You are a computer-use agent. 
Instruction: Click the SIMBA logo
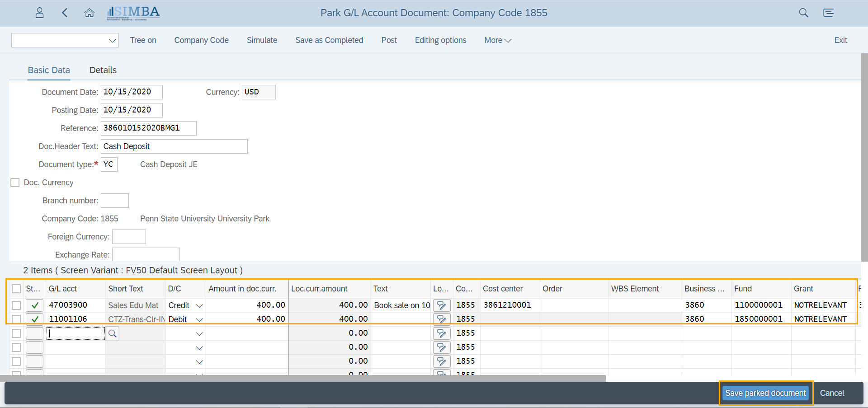tap(133, 13)
